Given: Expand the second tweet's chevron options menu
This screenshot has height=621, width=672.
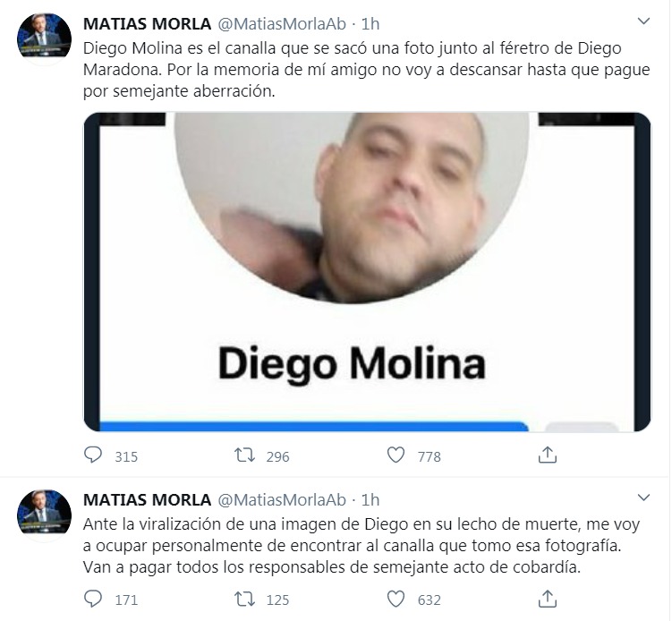Looking at the screenshot, I should click(643, 498).
